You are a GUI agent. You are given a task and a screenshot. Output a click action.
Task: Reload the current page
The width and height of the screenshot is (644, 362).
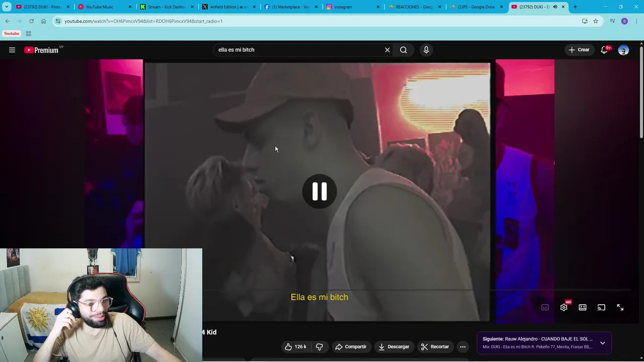point(31,21)
